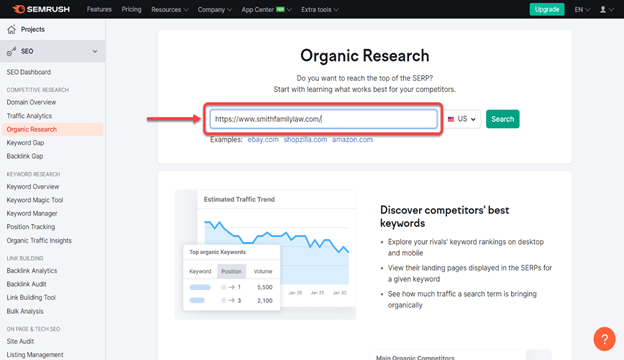Open the US country database dropdown
This screenshot has width=624, height=360.
click(x=462, y=119)
